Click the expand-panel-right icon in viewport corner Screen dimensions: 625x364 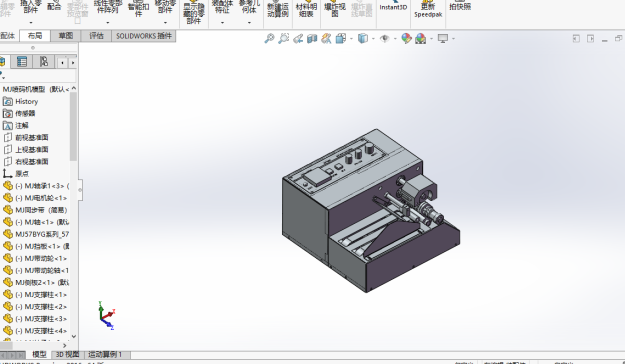click(x=590, y=39)
